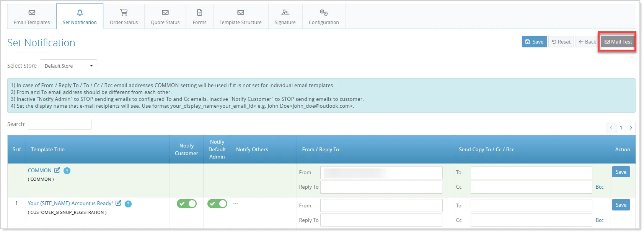This screenshot has height=233, width=644.
Task: Go to next page with right chevron
Action: [631, 128]
